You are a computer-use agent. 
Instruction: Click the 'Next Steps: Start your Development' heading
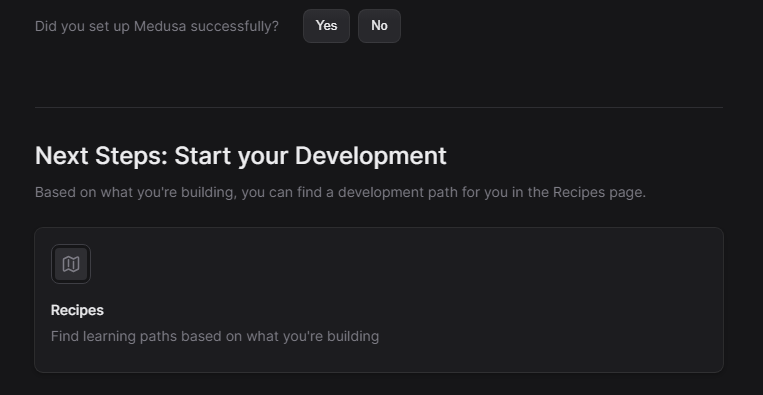(x=240, y=156)
